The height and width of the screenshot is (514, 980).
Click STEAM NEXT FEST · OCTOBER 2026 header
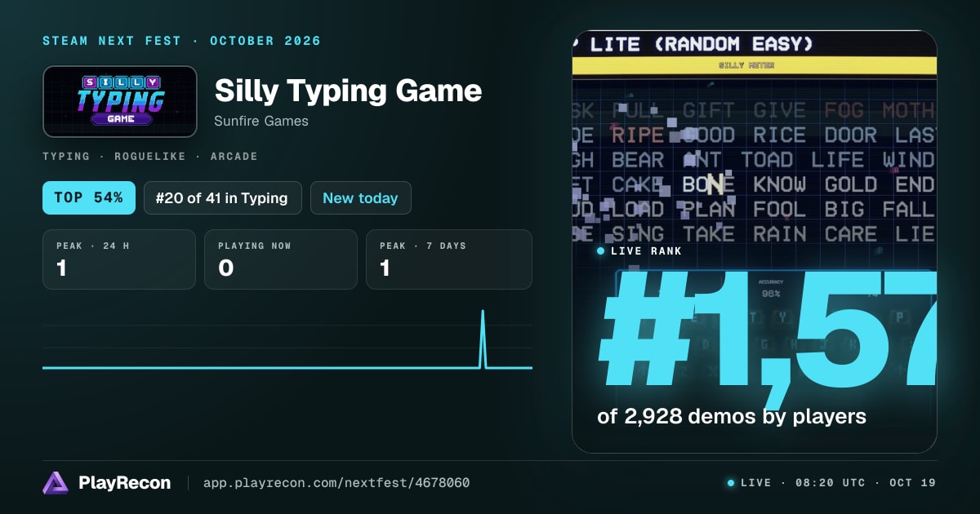point(182,41)
